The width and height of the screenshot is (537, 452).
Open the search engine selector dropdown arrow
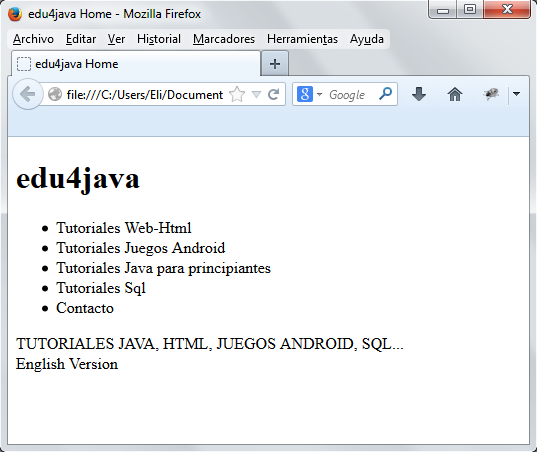(x=319, y=94)
